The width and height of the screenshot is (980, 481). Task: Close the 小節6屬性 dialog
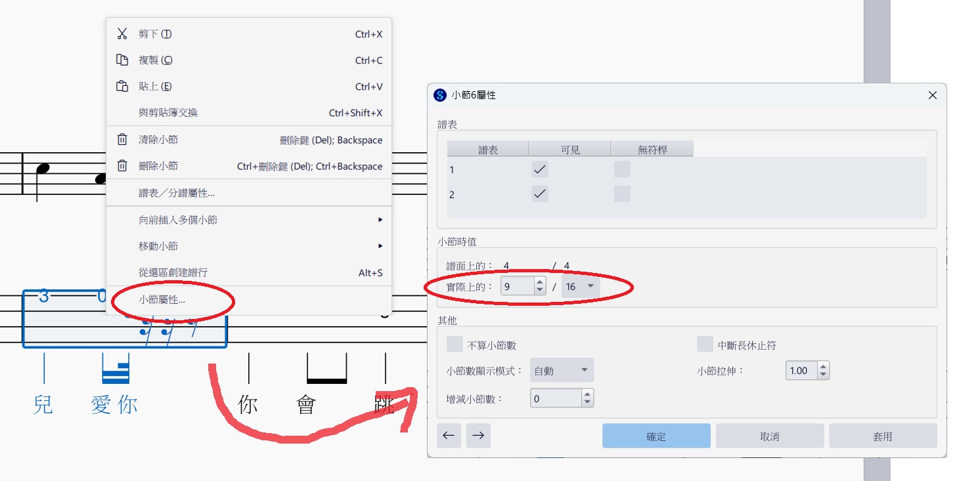click(932, 95)
